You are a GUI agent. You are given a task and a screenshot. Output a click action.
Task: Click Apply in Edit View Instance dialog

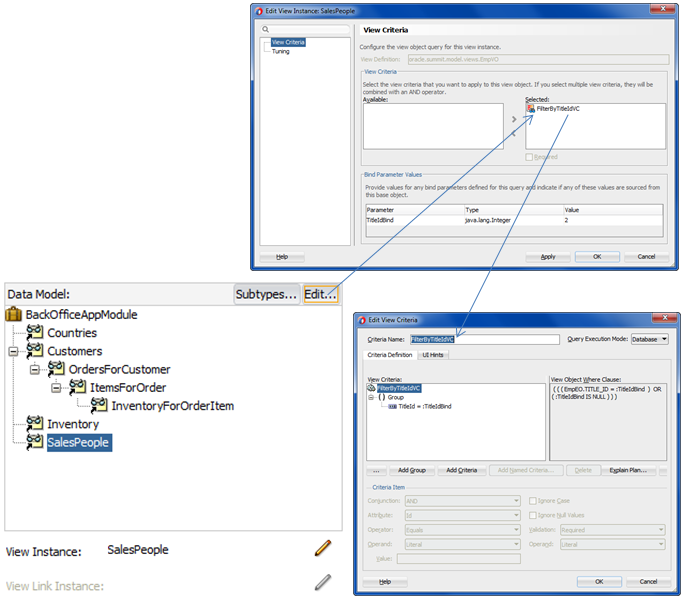548,257
